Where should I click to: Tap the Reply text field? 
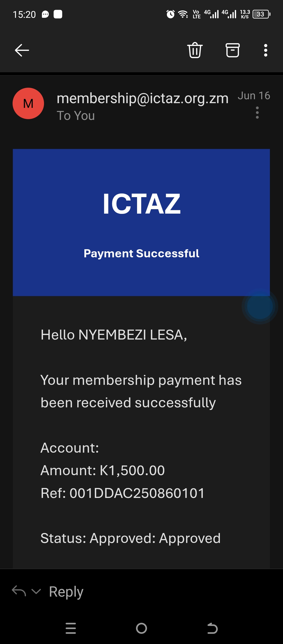point(66,592)
